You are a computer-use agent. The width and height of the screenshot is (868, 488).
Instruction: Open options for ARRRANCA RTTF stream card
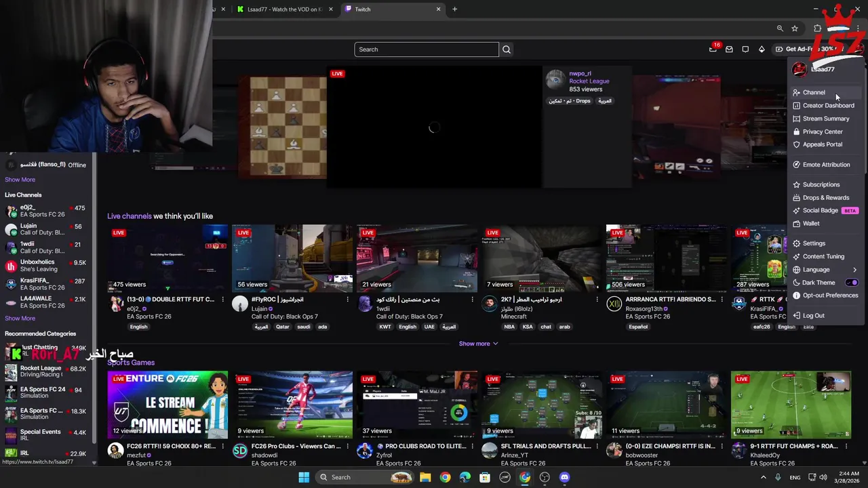click(x=722, y=300)
